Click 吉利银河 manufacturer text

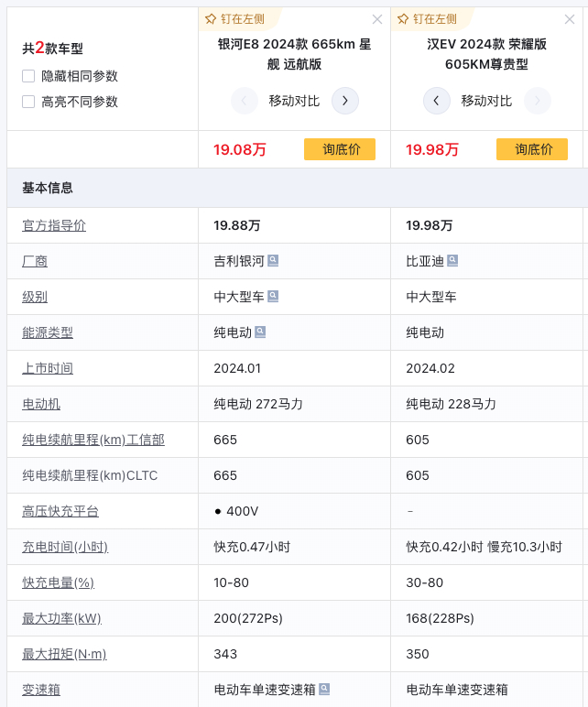click(239, 261)
